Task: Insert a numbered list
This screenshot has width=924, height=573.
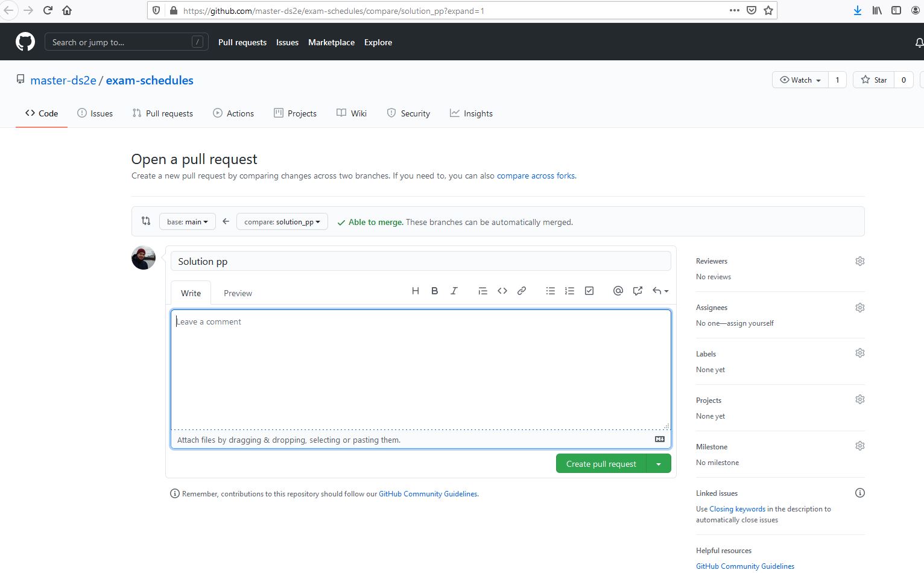Action: coord(569,291)
